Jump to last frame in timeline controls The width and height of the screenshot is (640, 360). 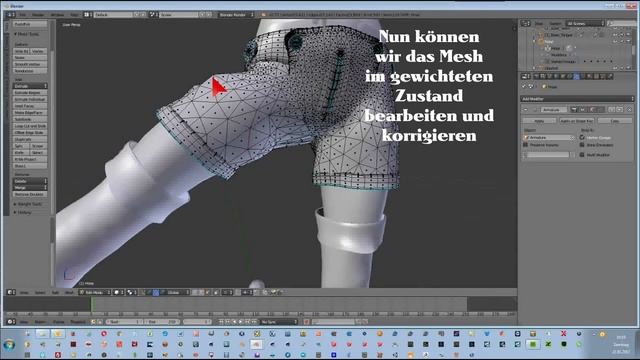click(254, 322)
